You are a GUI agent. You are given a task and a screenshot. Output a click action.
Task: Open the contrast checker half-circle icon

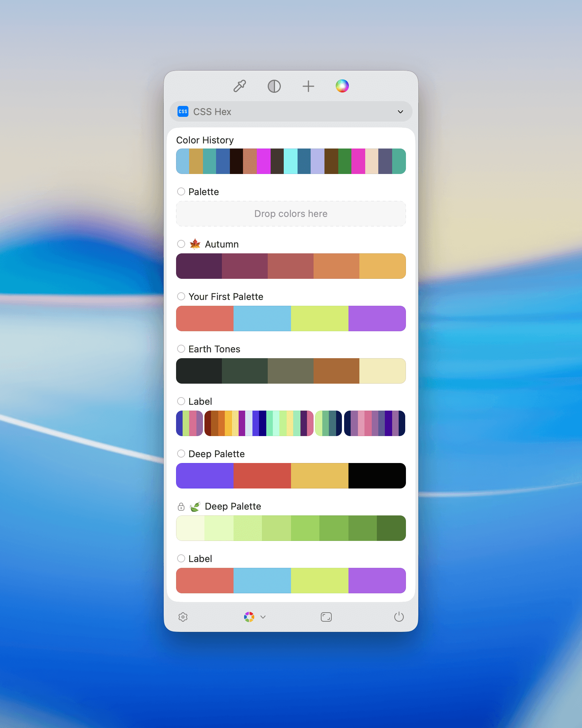coord(274,86)
